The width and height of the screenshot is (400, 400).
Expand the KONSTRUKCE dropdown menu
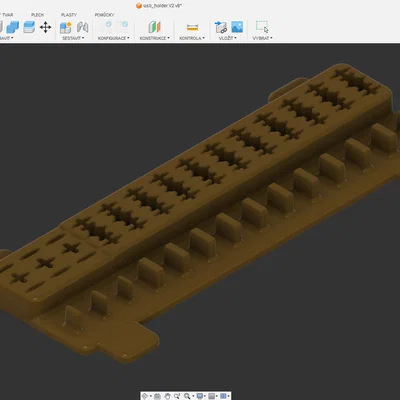pos(154,38)
